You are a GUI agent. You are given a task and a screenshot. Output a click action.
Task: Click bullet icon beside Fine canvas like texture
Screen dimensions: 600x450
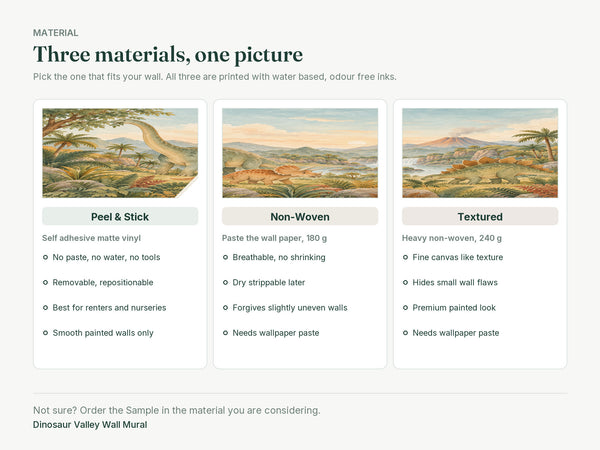(405, 257)
